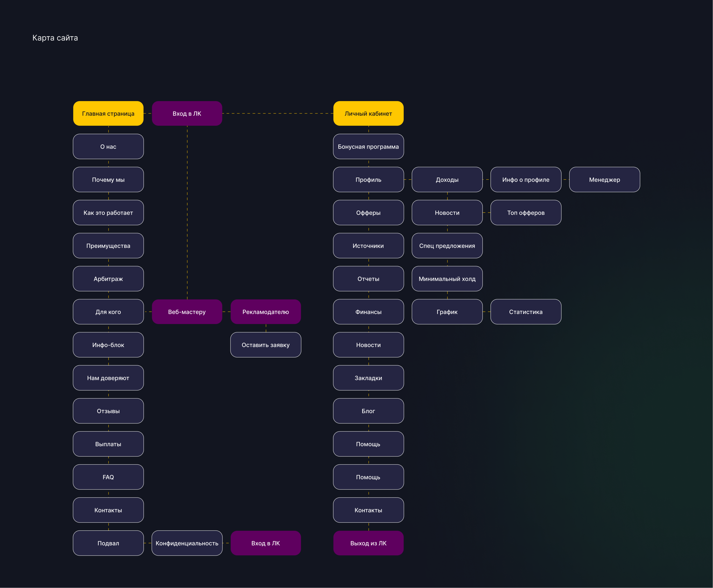The height and width of the screenshot is (588, 713).
Task: Click the Минимальный холд node
Action: [447, 279]
